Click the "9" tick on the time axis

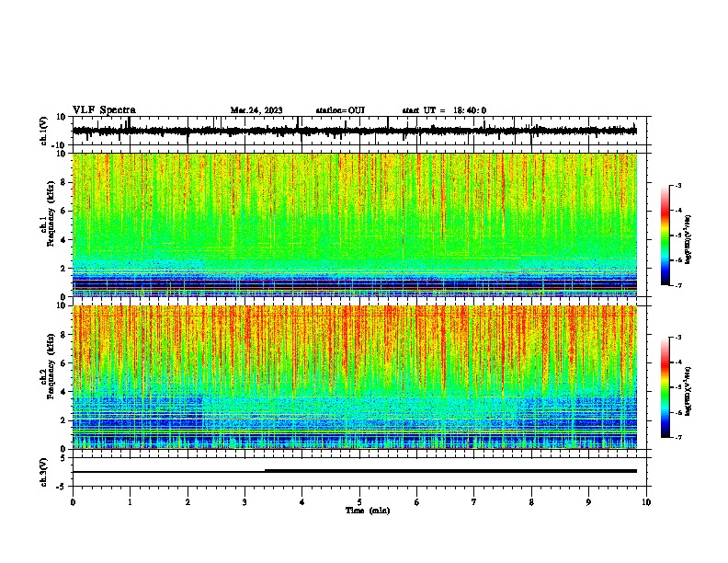[x=588, y=502]
